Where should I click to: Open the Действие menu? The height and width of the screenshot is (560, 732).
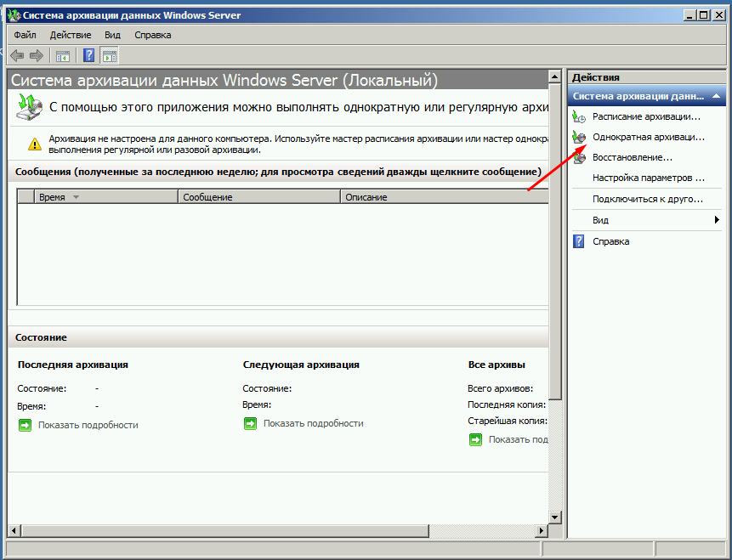coord(71,35)
